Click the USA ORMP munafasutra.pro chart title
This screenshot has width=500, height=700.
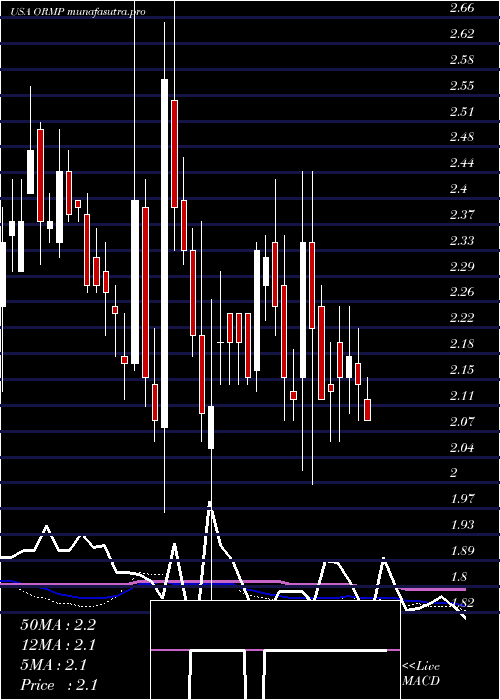(x=78, y=12)
